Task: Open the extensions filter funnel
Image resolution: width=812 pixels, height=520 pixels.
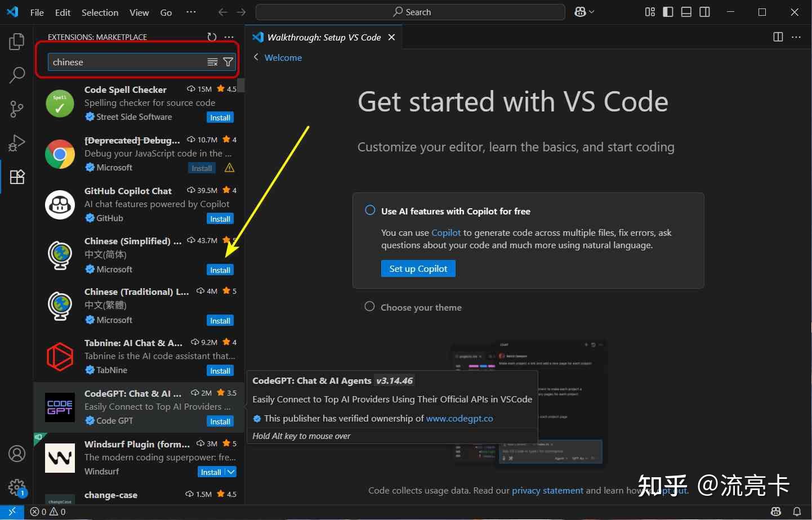Action: point(228,62)
